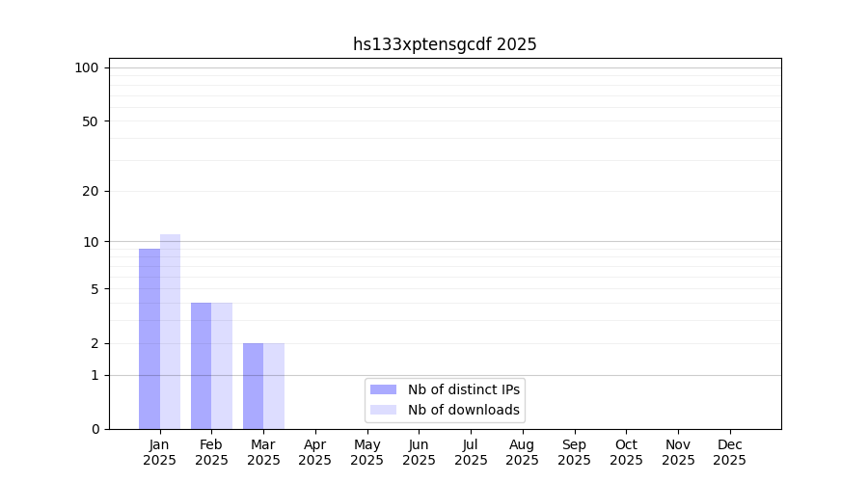Click the 20 y-axis tick label
The image size is (868, 482).
90,191
